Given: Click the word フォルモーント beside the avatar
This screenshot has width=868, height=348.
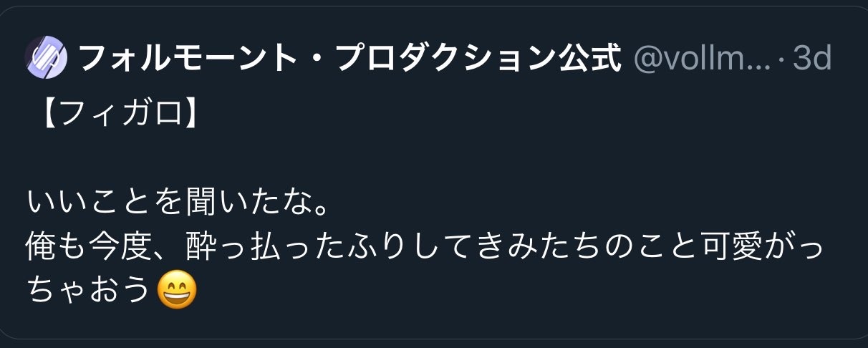Looking at the screenshot, I should pos(188,59).
